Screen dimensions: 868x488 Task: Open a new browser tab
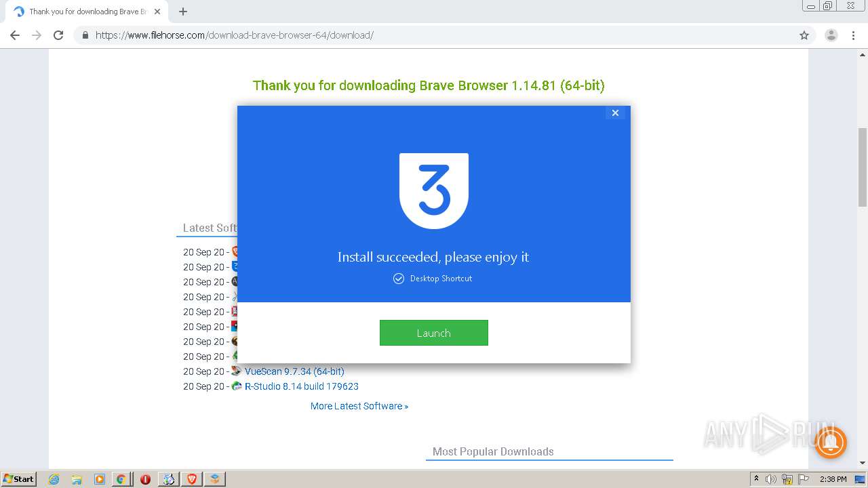click(183, 12)
